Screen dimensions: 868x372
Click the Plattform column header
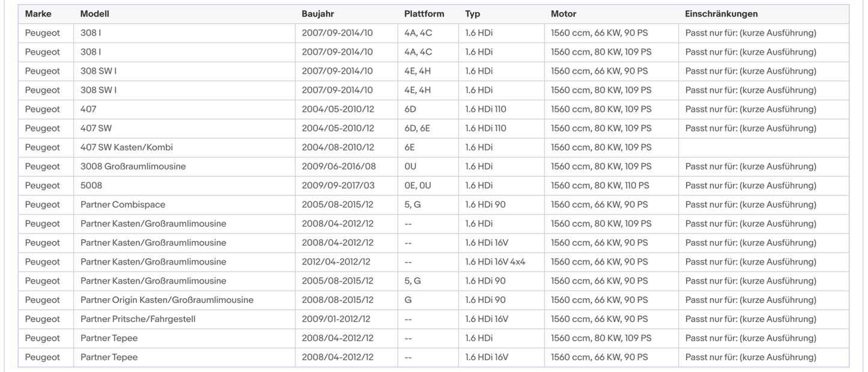(424, 14)
